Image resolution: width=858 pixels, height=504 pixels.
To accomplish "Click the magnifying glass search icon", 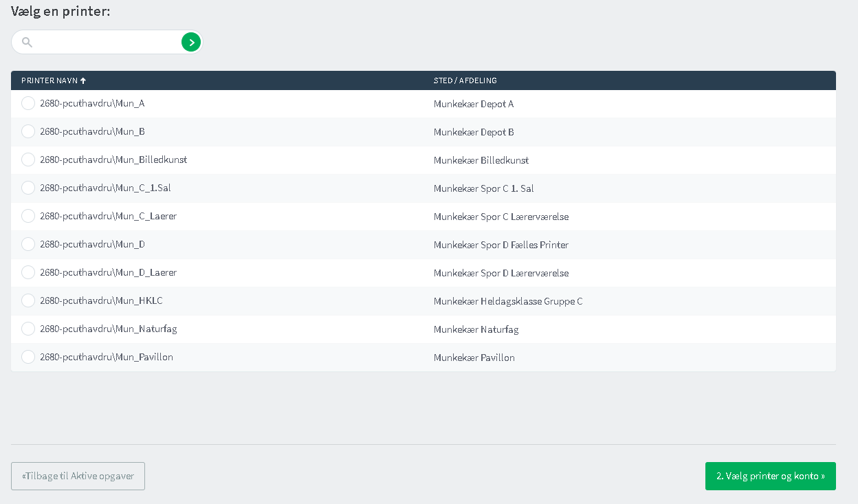I will click(x=27, y=43).
